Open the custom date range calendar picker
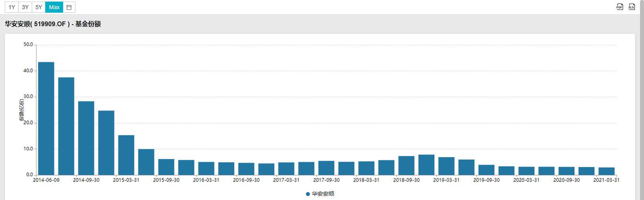644x200 pixels. (69, 7)
